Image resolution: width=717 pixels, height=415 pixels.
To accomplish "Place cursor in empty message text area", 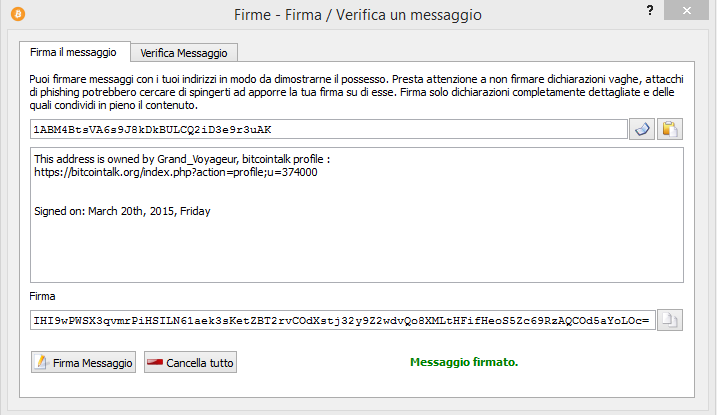I will point(357,249).
